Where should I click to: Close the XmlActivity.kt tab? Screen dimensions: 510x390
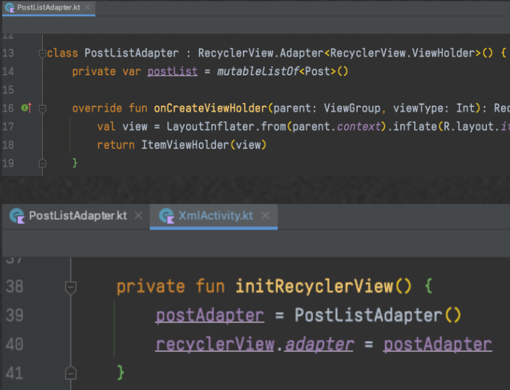pyautogui.click(x=265, y=216)
